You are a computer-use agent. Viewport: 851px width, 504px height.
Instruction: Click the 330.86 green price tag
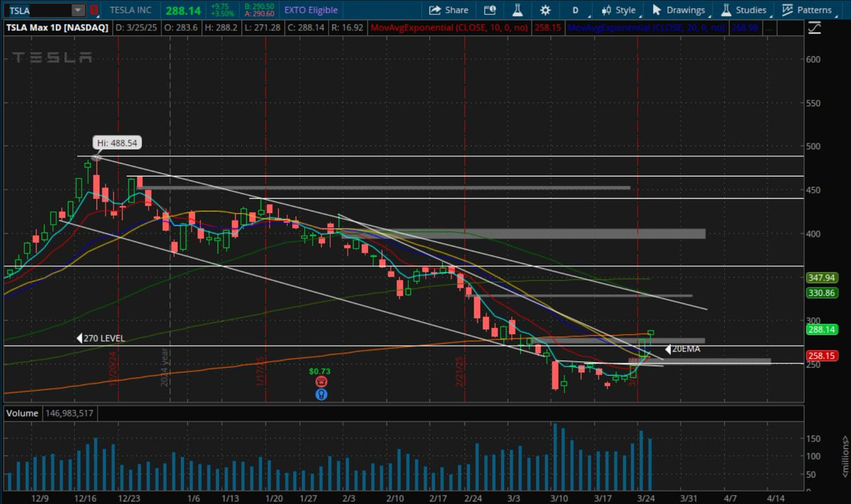click(821, 293)
